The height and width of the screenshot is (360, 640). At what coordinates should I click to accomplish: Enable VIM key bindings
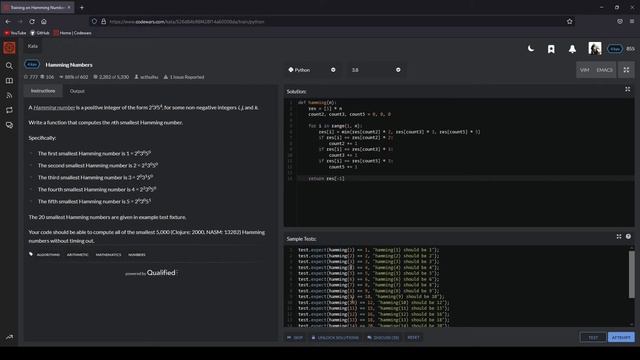pyautogui.click(x=584, y=70)
